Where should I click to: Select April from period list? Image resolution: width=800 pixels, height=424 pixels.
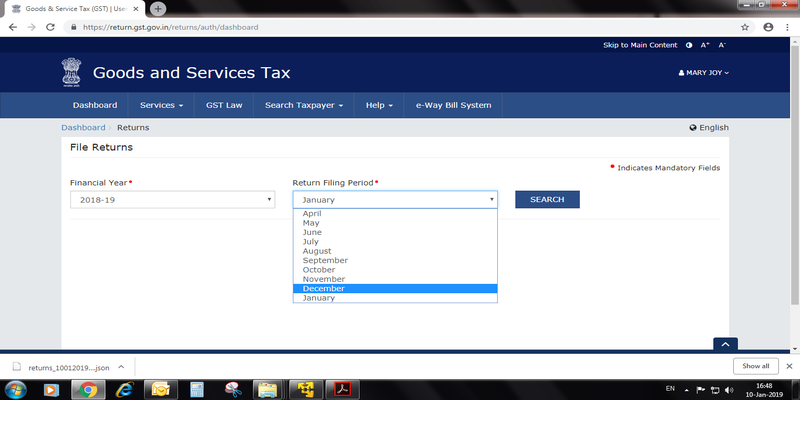coord(395,213)
